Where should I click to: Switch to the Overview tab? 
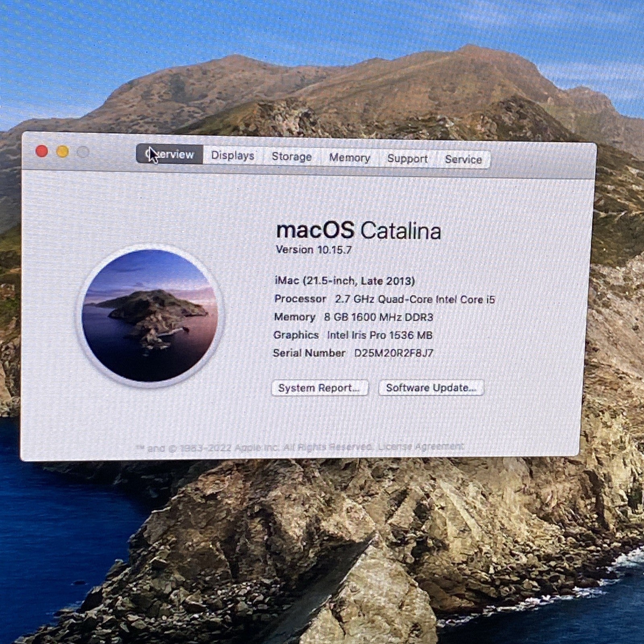coord(169,155)
